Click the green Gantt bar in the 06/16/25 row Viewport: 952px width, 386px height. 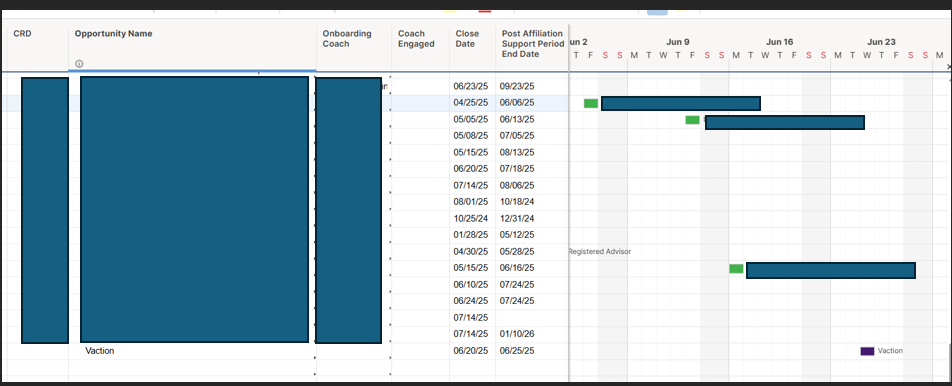736,268
